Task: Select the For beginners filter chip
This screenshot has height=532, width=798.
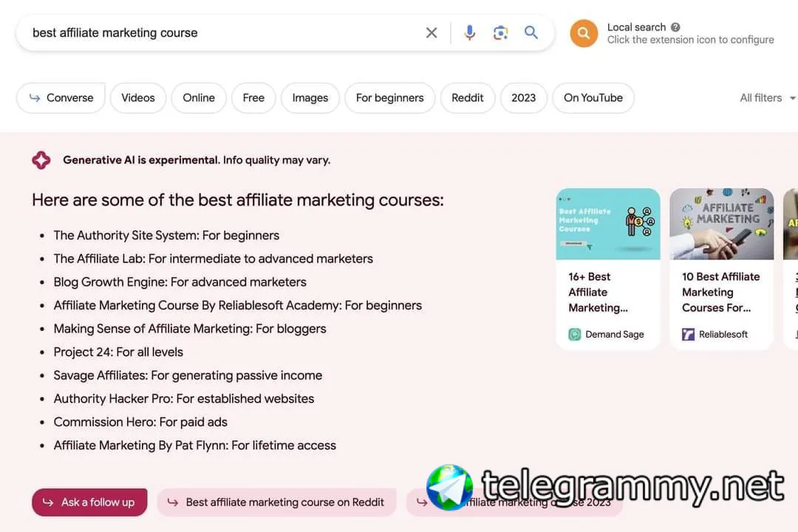Action: (x=390, y=98)
